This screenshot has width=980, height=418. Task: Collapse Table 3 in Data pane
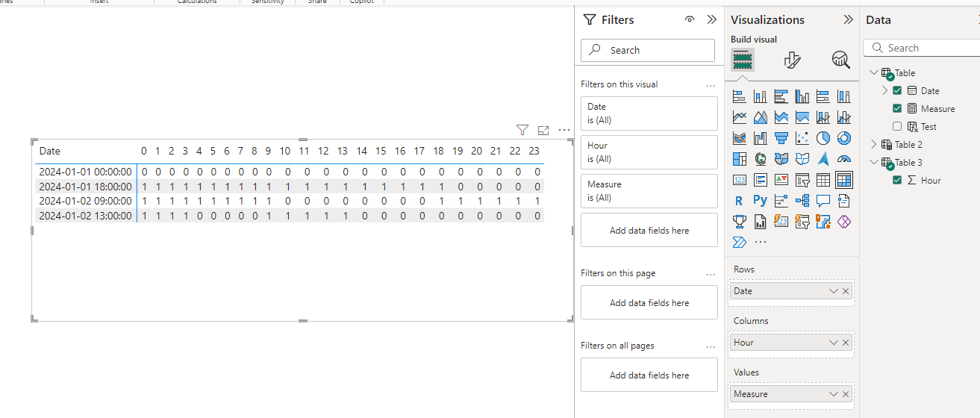click(874, 162)
